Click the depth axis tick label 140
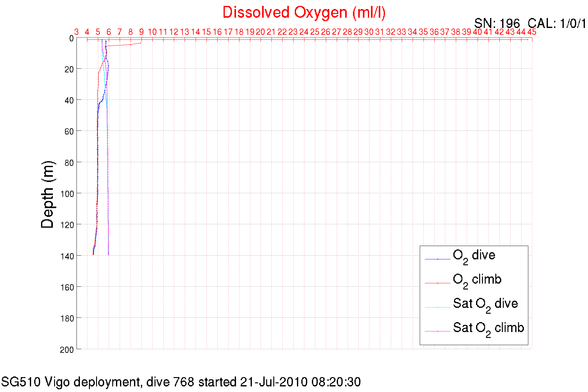This screenshot has width=588, height=392. click(x=67, y=256)
